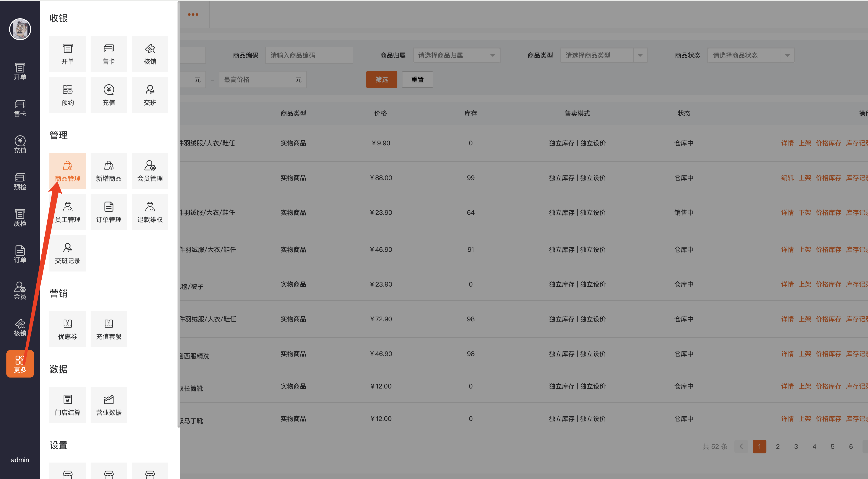Open 营业数据 chart icon tile

[x=108, y=404]
